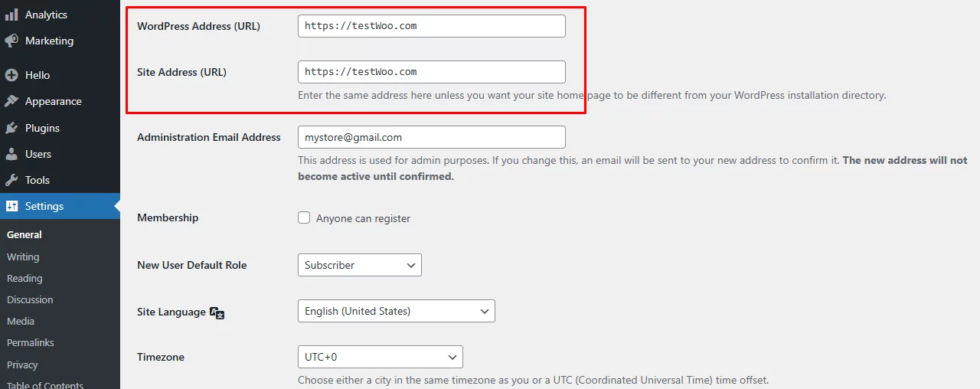This screenshot has width=980, height=389.
Task: Focus the Administration Email Address field
Action: (x=431, y=137)
